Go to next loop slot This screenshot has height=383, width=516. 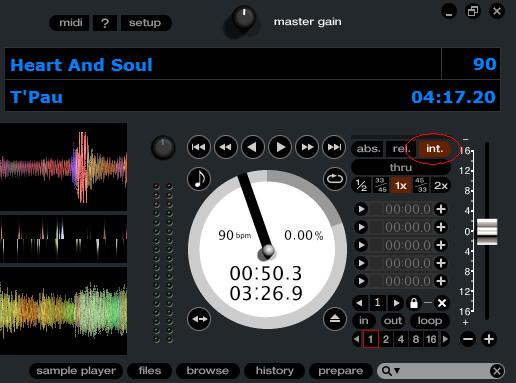coord(396,303)
